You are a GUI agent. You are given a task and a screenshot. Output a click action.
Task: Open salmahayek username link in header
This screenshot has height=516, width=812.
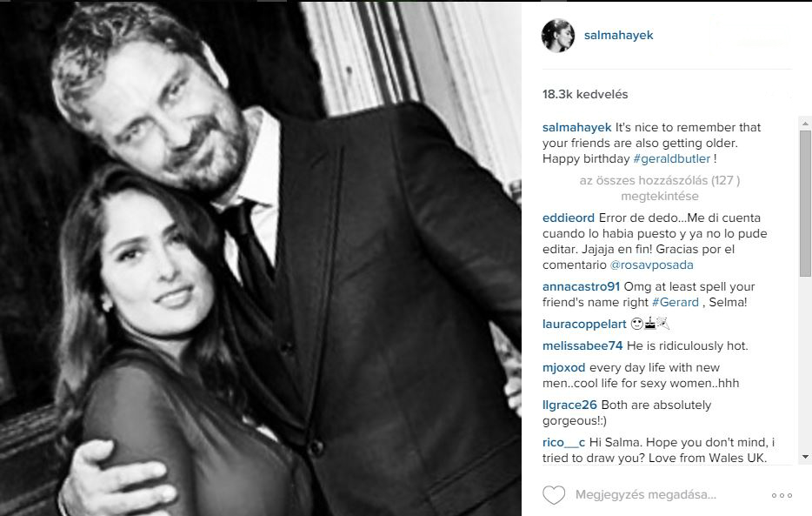click(x=618, y=35)
